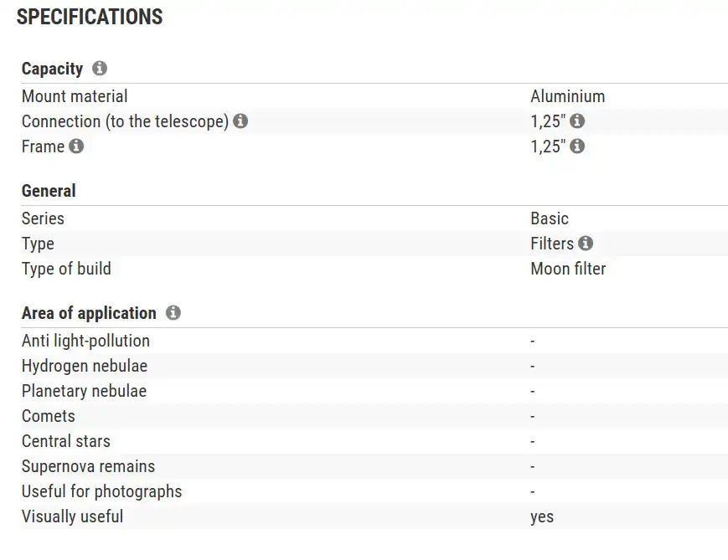Click the Hydrogen nebulae row label
The height and width of the screenshot is (560, 728).
point(85,366)
